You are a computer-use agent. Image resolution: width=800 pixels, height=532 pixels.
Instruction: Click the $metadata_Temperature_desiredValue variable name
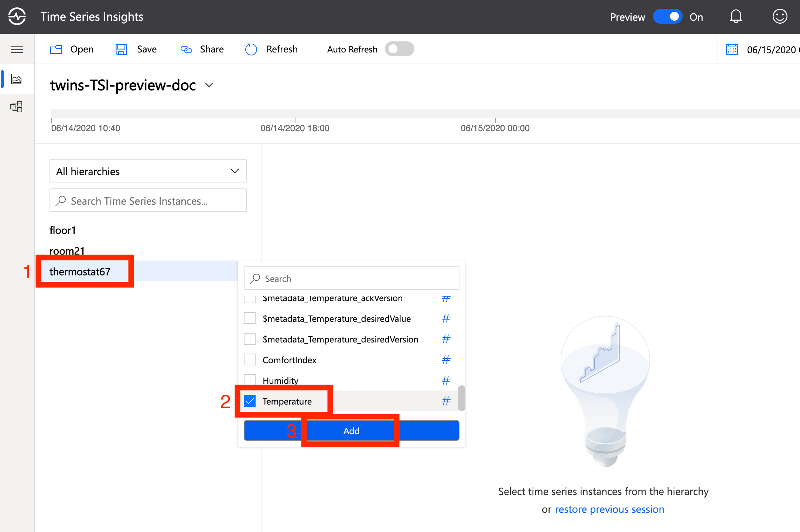(336, 318)
